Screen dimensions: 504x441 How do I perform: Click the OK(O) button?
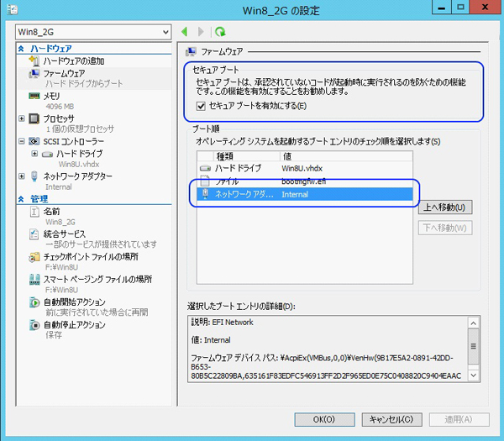click(x=324, y=419)
